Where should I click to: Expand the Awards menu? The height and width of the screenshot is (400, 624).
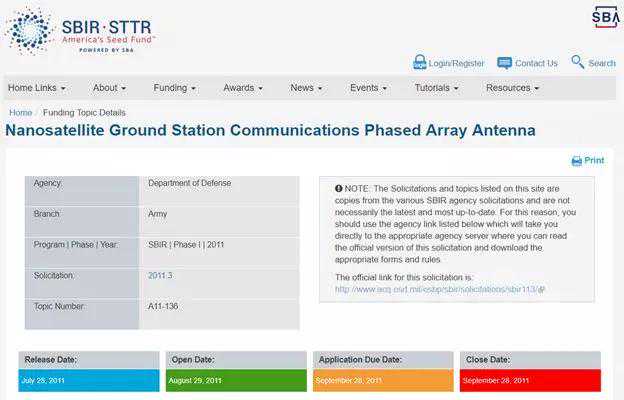(x=243, y=88)
